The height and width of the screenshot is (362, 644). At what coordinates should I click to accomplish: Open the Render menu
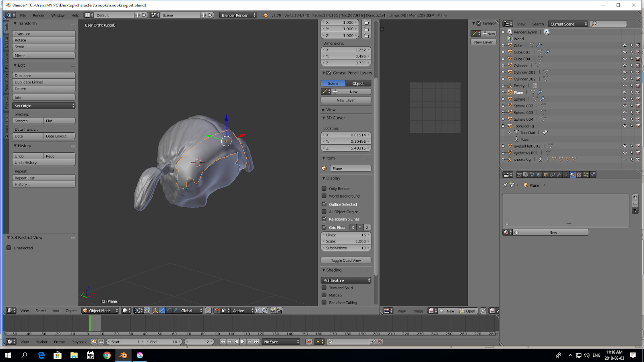coord(39,15)
